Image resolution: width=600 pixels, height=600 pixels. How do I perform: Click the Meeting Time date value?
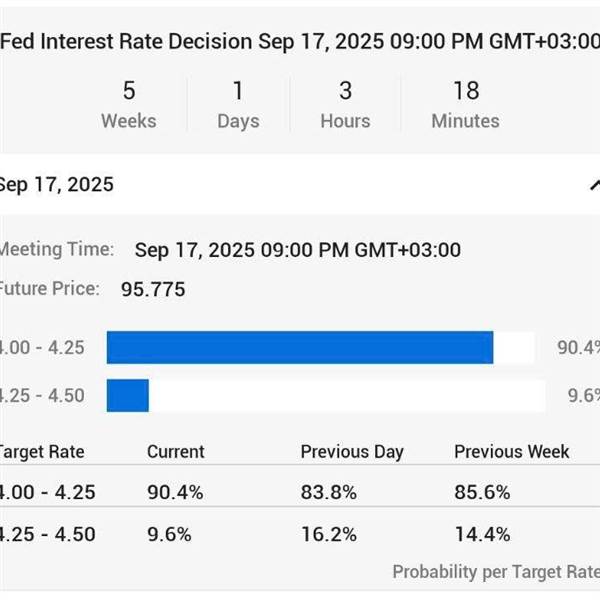297,250
